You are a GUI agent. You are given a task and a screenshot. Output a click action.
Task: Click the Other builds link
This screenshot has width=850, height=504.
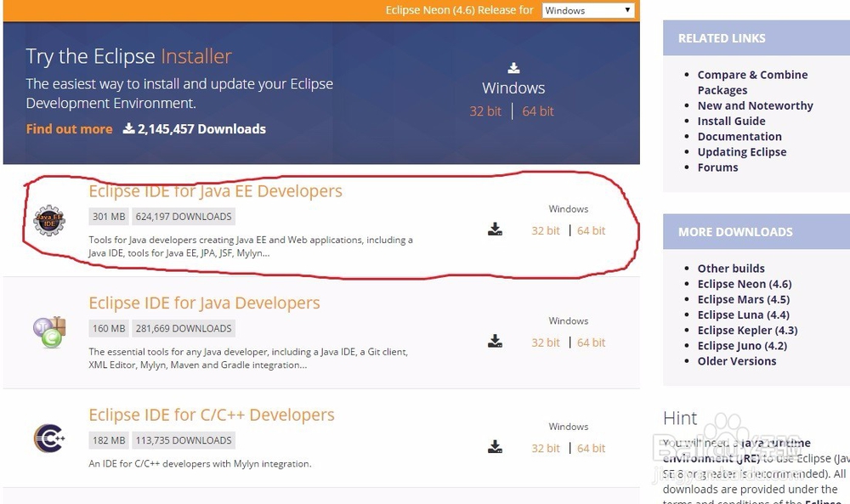point(731,268)
